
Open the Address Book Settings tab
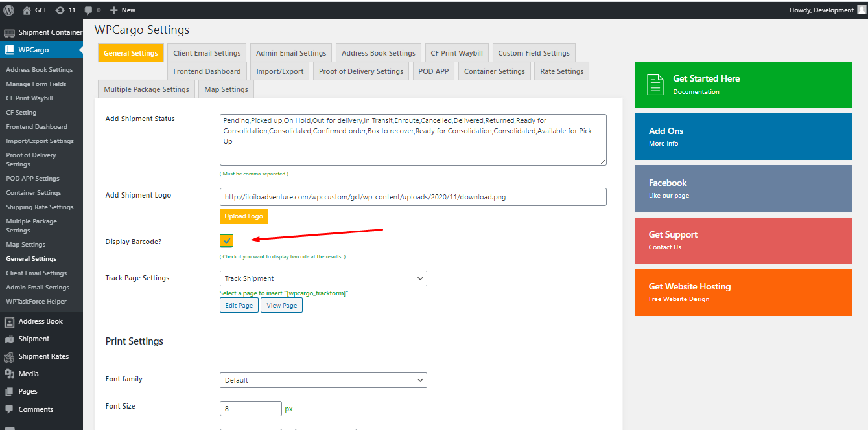[x=379, y=53]
